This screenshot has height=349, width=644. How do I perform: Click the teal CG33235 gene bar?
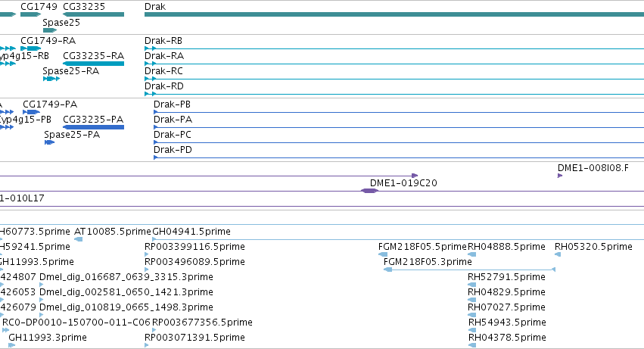click(94, 14)
